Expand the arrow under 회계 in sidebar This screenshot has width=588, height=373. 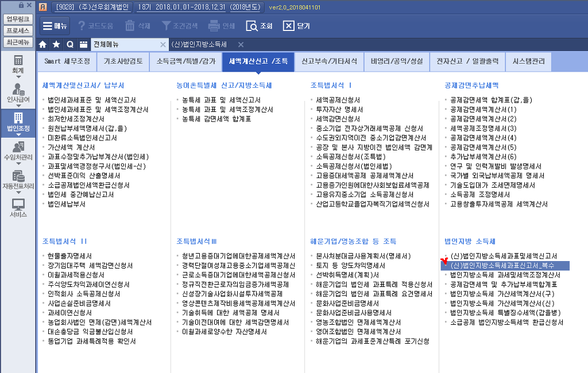[18, 76]
